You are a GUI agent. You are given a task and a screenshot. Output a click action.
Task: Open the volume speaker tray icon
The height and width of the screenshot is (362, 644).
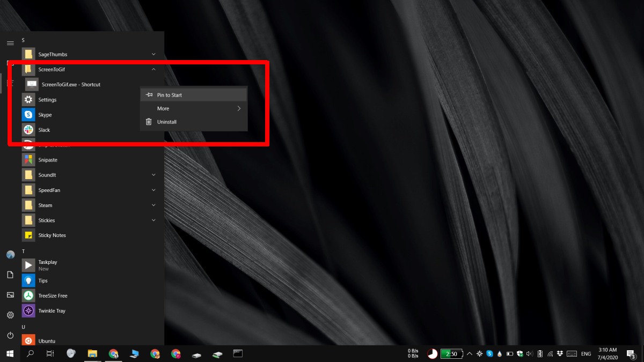click(530, 353)
